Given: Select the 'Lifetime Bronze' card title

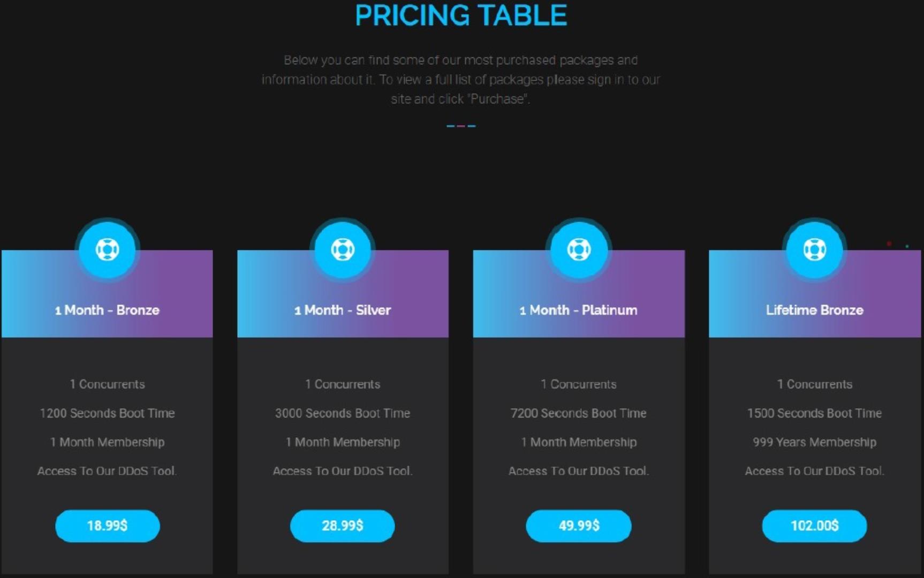Looking at the screenshot, I should click(814, 310).
